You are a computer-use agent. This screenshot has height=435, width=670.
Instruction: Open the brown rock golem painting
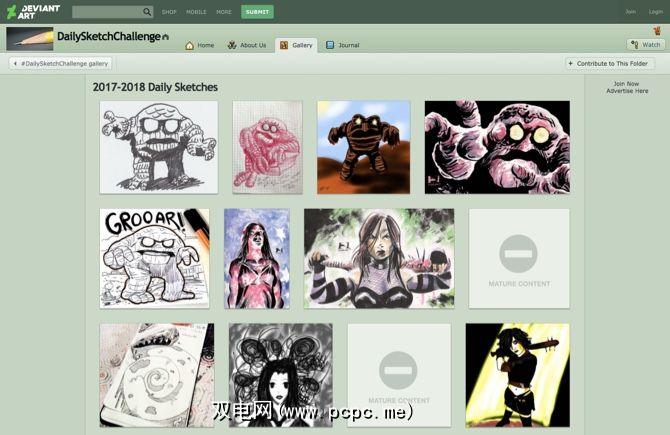point(364,147)
